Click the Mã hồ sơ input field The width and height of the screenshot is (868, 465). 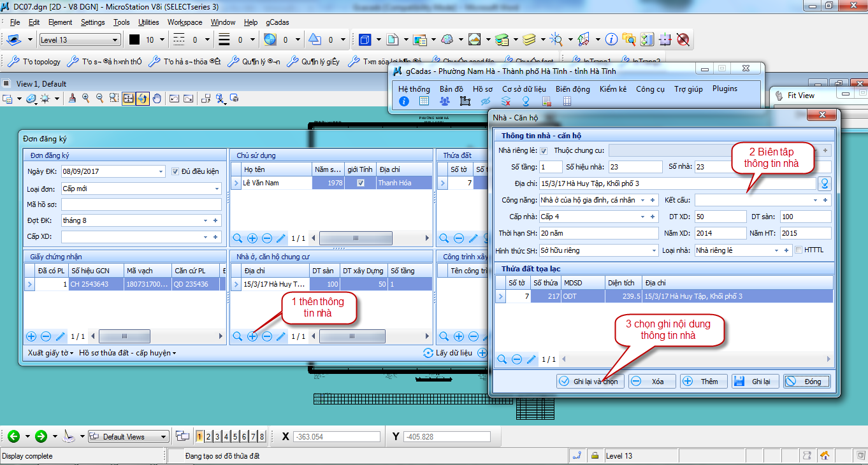point(141,204)
